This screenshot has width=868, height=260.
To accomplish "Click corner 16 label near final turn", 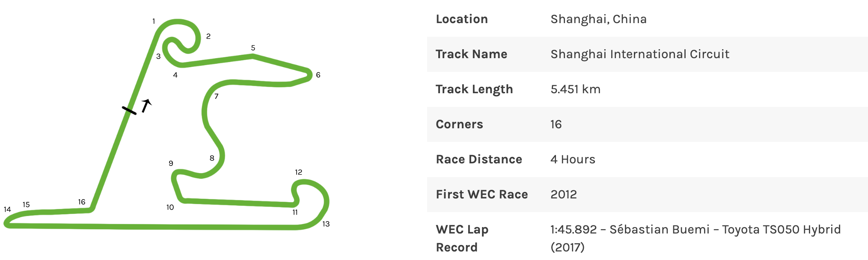I will [x=82, y=202].
